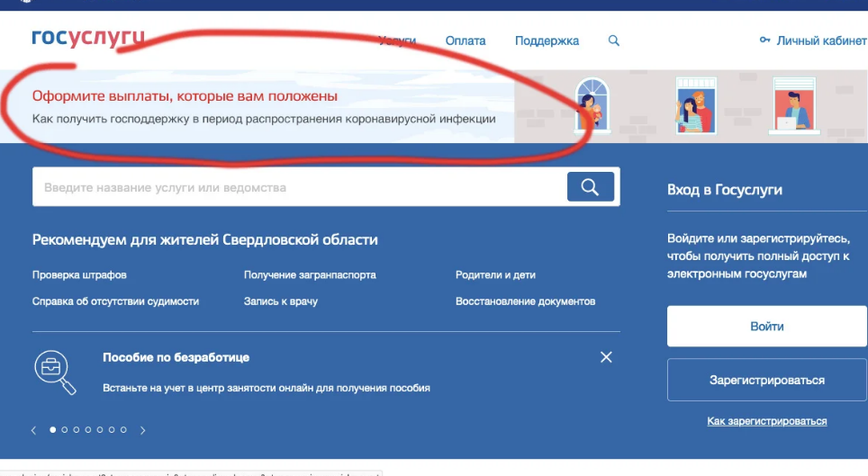
Task: Open the Оплата menu item
Action: [x=466, y=41]
